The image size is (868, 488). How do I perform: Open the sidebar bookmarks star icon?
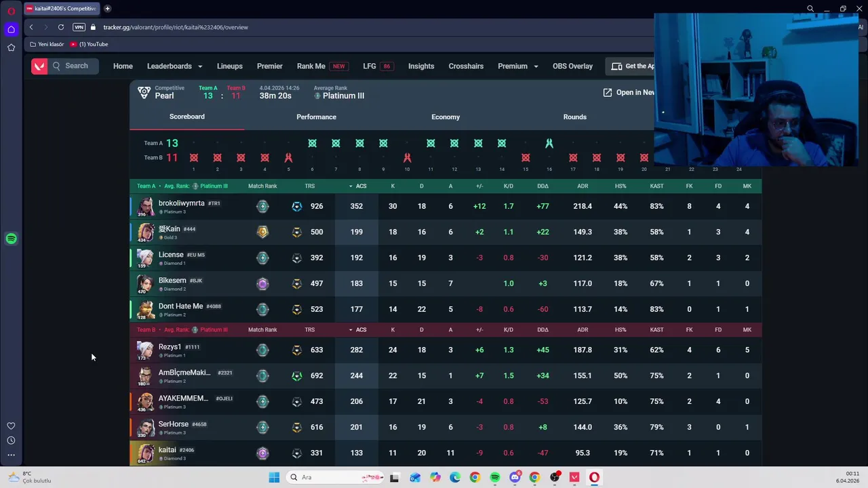coord(11,47)
